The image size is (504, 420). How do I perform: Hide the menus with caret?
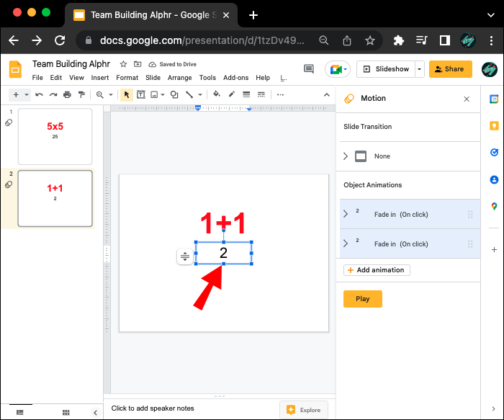pyautogui.click(x=327, y=94)
